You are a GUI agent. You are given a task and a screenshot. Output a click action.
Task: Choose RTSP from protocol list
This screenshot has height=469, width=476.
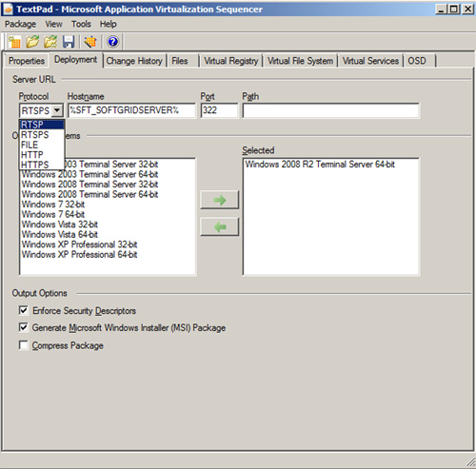(x=42, y=125)
